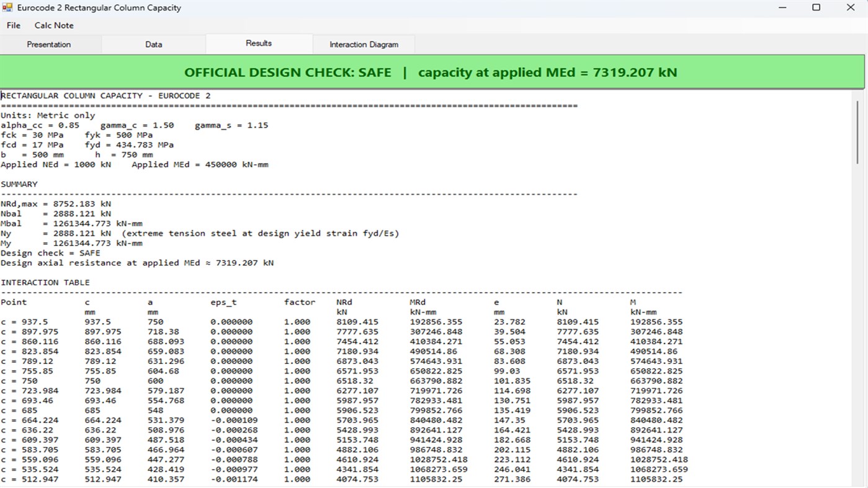Viewport: 868px width, 488px height.
Task: Select the Results tab
Action: pos(259,43)
